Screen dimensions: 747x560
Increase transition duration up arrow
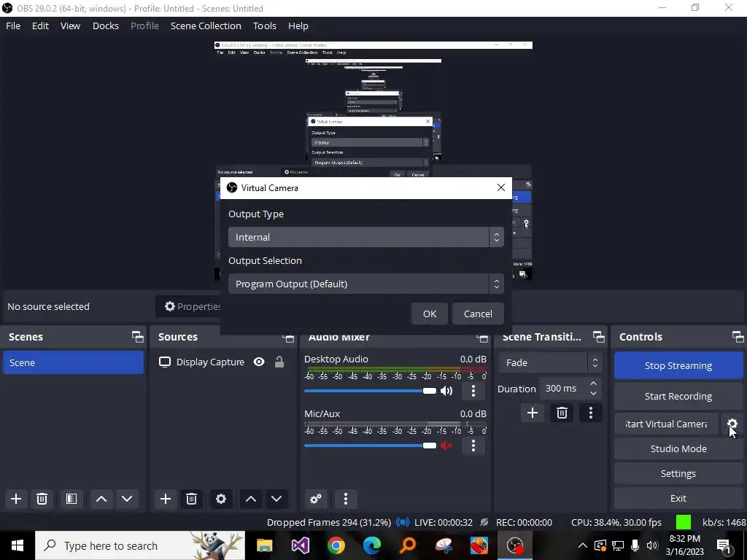tap(593, 384)
